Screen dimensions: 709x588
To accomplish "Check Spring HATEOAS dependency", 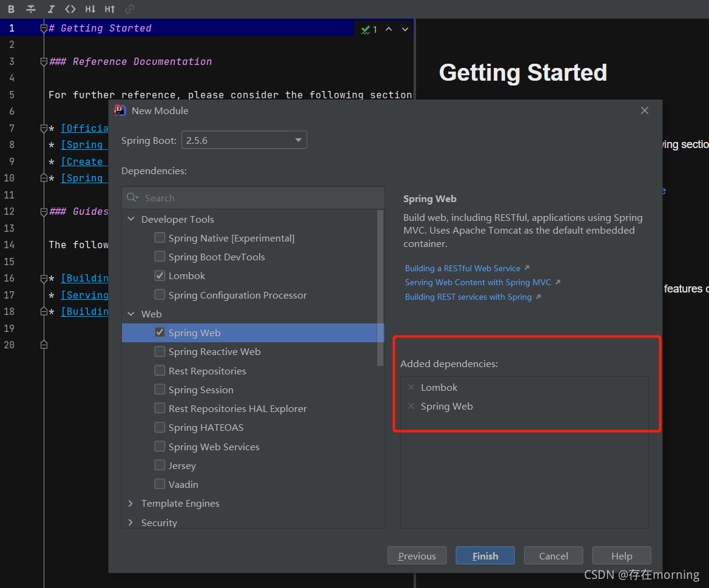I will (160, 427).
